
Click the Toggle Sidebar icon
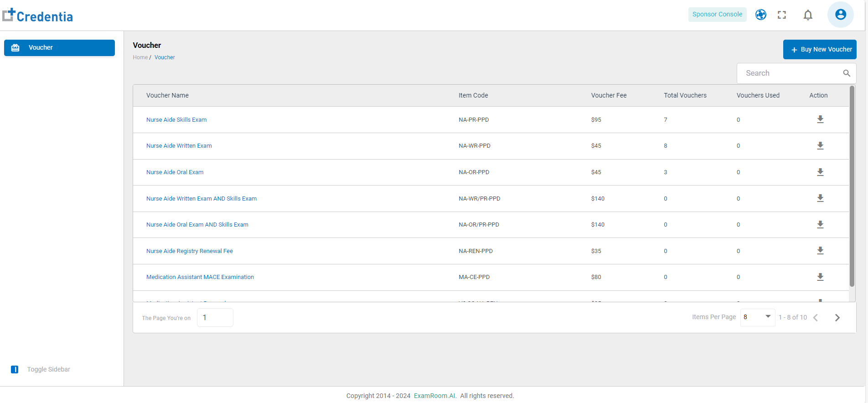pos(15,369)
